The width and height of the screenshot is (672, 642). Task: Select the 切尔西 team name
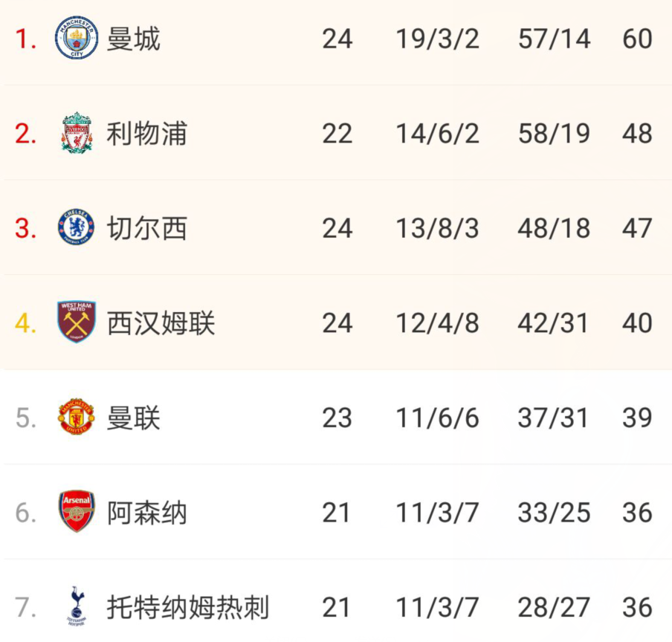pos(146,228)
